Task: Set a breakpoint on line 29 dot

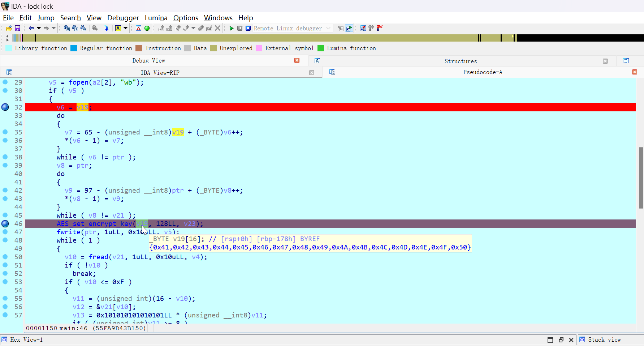Action: click(x=5, y=82)
